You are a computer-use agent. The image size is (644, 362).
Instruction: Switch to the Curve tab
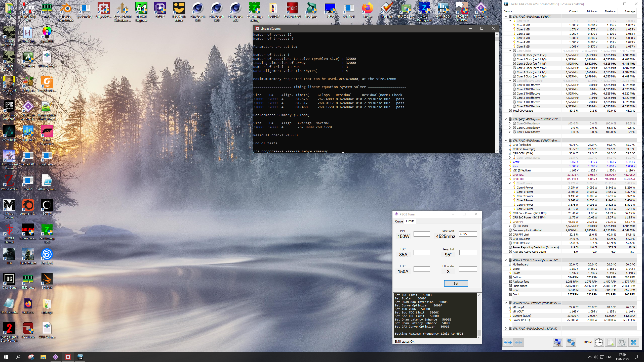pos(399,221)
